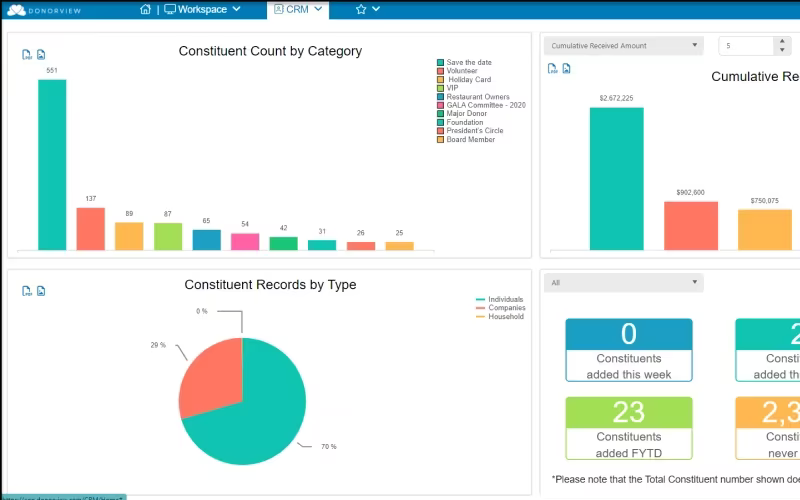Click the 89 Holiday Card bar

point(129,236)
